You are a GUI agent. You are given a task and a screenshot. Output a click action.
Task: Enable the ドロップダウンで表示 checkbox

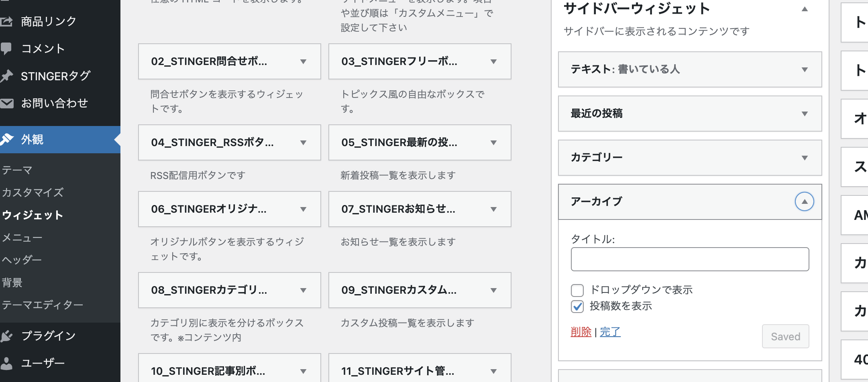pos(577,290)
